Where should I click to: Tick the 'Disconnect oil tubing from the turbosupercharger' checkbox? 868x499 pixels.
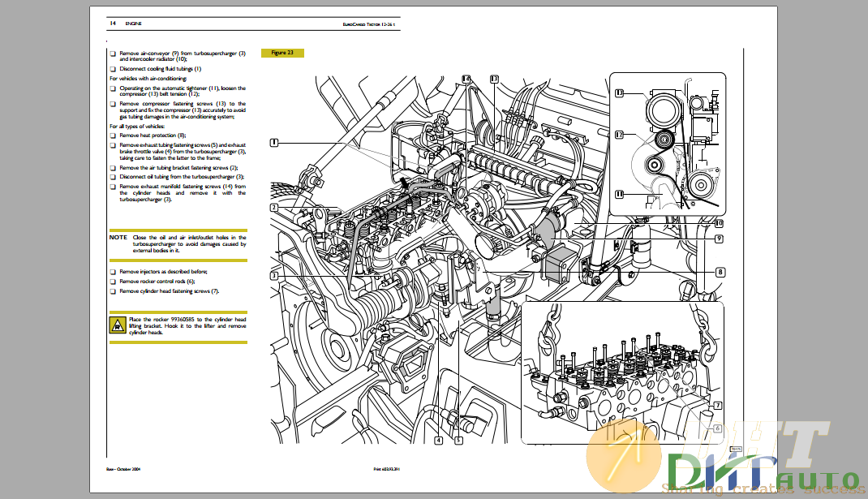(113, 177)
